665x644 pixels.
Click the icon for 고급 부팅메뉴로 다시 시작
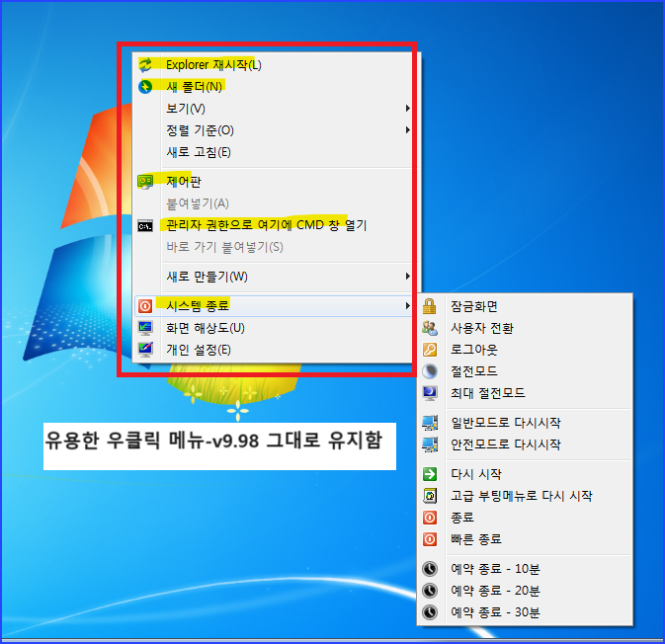point(430,496)
